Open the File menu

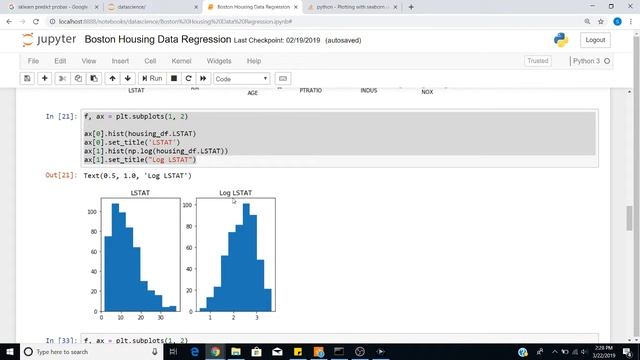[x=33, y=61]
